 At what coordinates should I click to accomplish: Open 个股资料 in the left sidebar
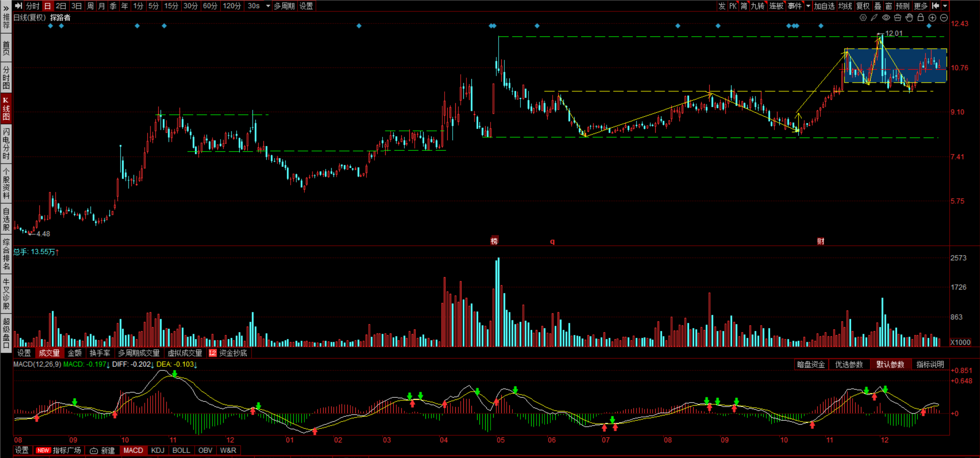point(6,183)
